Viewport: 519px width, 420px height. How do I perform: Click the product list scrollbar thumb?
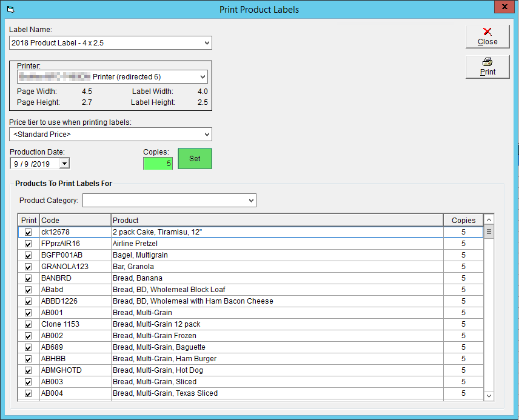489,232
